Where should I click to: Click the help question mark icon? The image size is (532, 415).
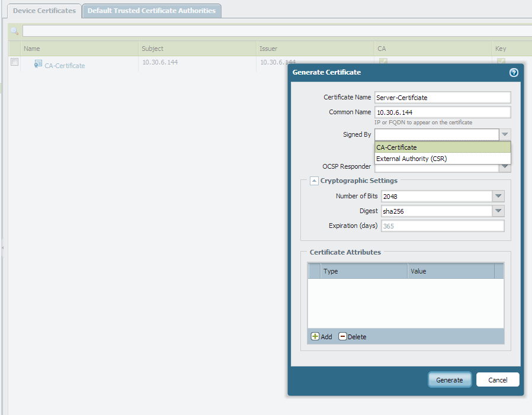click(x=514, y=72)
